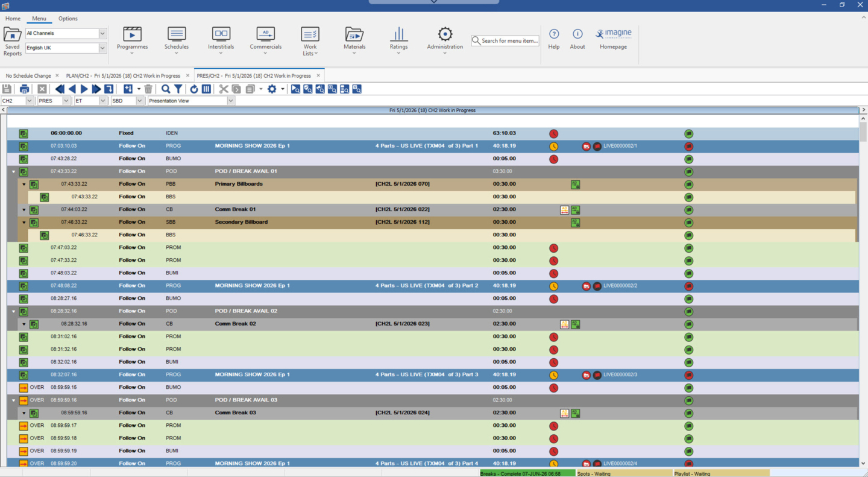Click the gear settings toolbar icon

tap(272, 89)
